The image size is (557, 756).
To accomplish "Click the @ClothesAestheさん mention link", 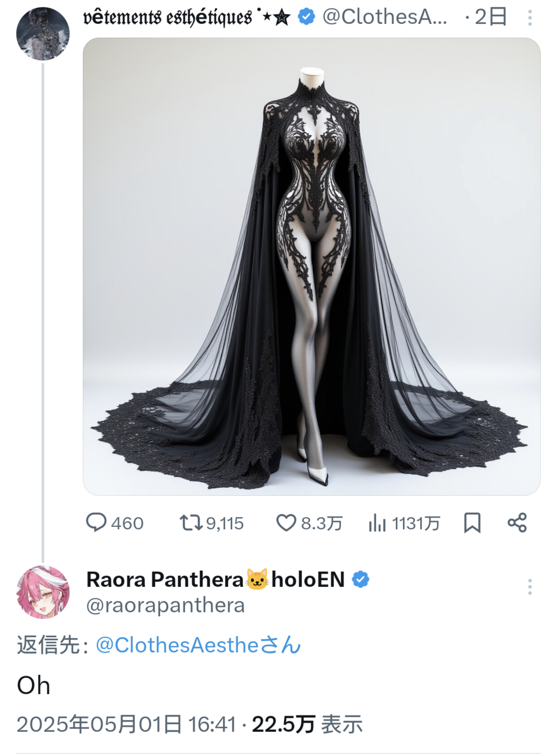I will pyautogui.click(x=198, y=645).
